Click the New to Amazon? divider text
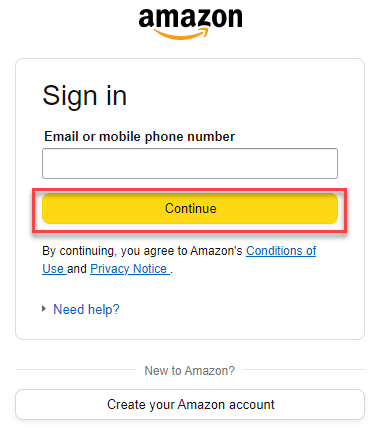 click(x=190, y=371)
